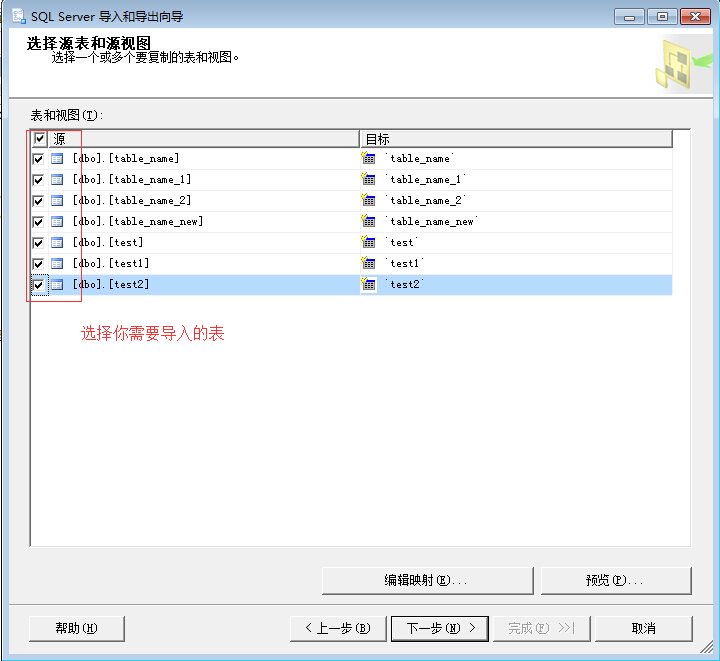Uncheck the [dbo].[test2] checkbox
Image resolution: width=720 pixels, height=661 pixels.
click(x=38, y=285)
